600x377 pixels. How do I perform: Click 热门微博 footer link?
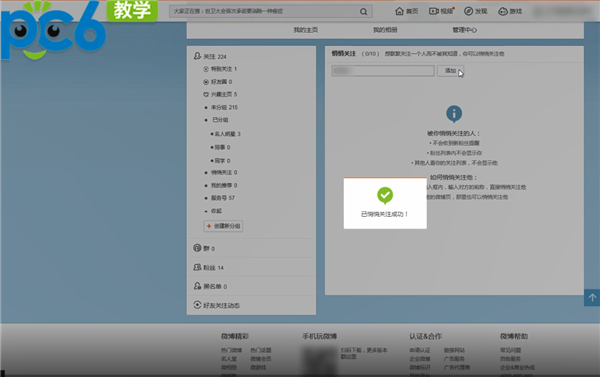coord(231,350)
